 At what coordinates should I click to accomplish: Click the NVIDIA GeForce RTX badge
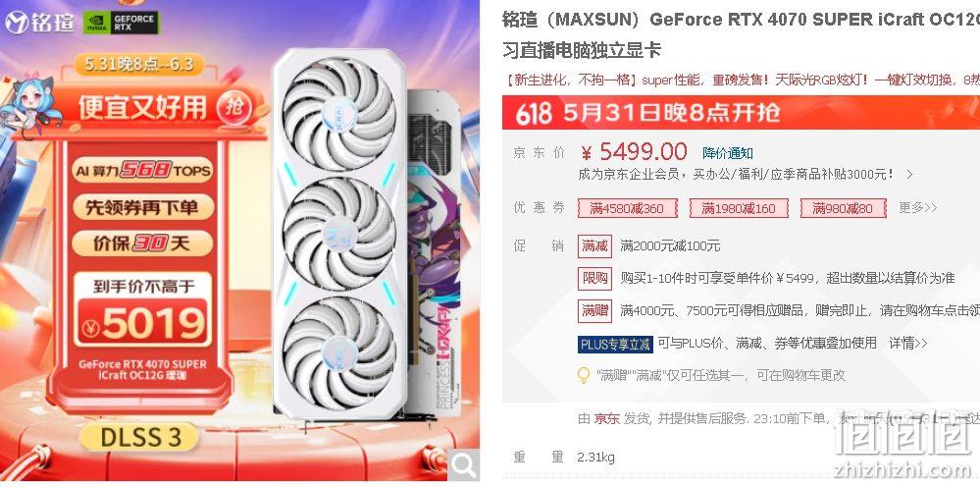click(x=122, y=23)
